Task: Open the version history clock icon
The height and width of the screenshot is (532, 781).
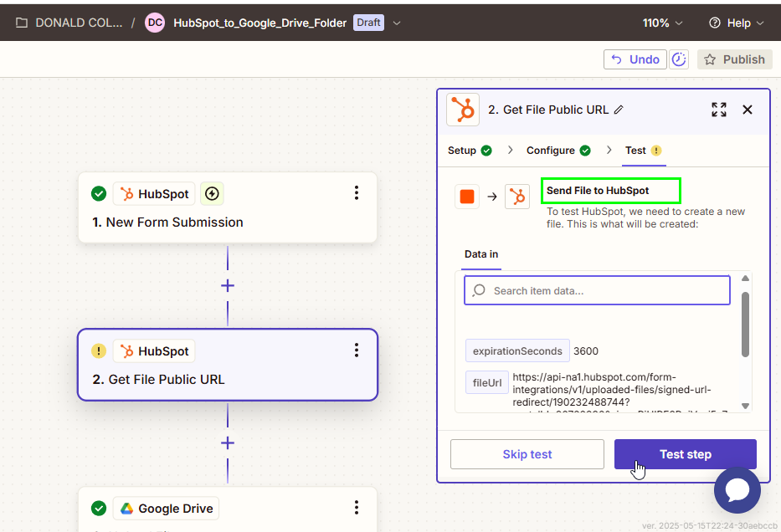Action: (x=679, y=59)
